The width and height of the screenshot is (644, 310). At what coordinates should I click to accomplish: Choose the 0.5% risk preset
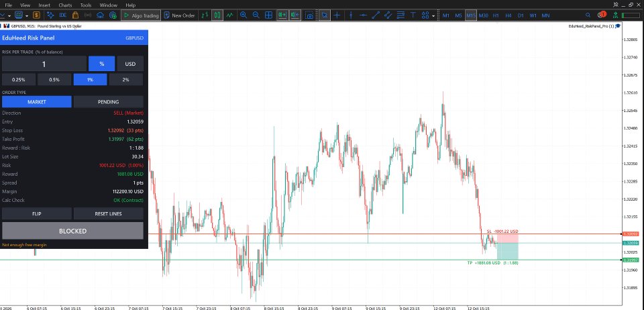(x=54, y=80)
